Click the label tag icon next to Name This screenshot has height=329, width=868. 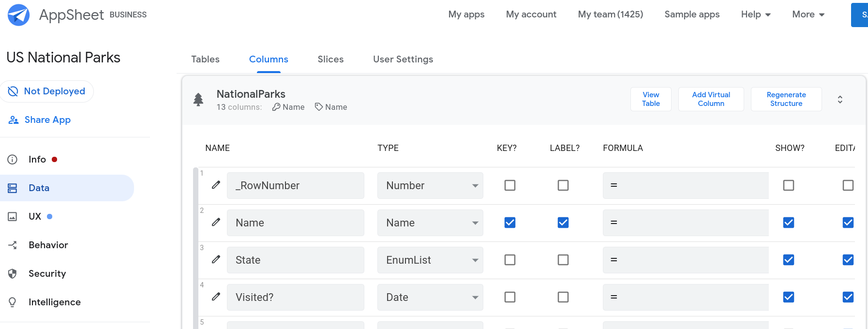coord(319,107)
